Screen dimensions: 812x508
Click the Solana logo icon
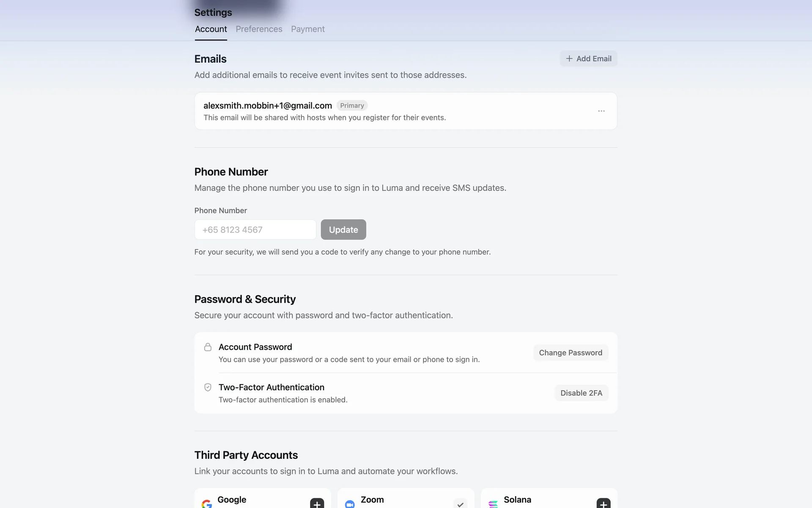click(493, 504)
